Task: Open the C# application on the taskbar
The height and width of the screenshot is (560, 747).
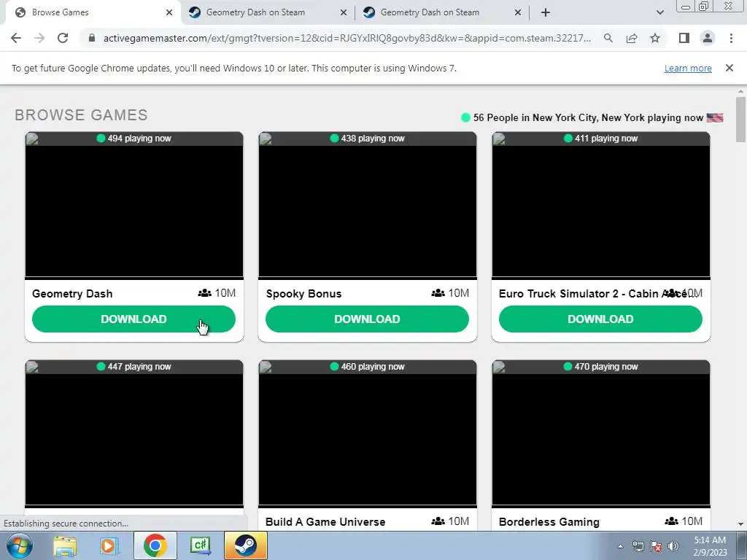Action: [200, 545]
